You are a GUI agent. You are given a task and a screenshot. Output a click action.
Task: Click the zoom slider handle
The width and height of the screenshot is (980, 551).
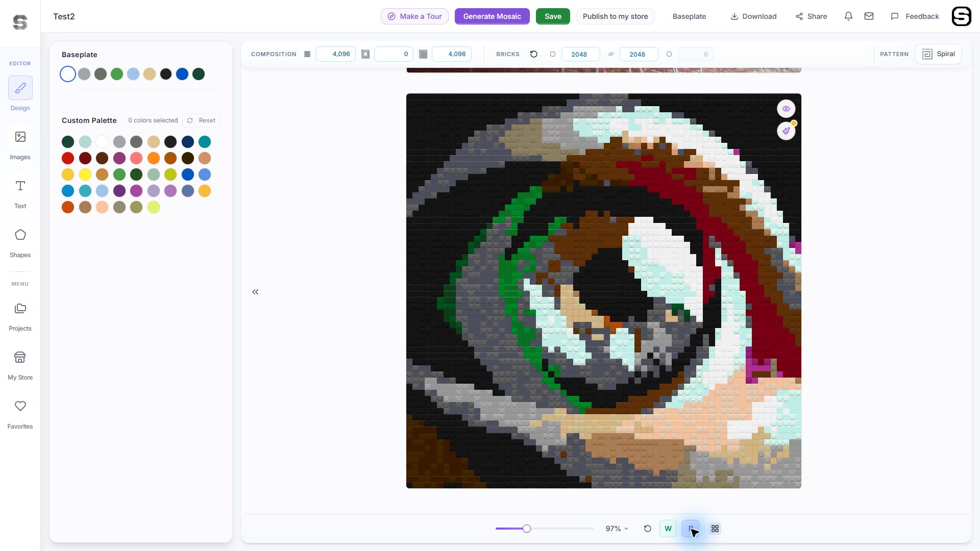coord(527,529)
